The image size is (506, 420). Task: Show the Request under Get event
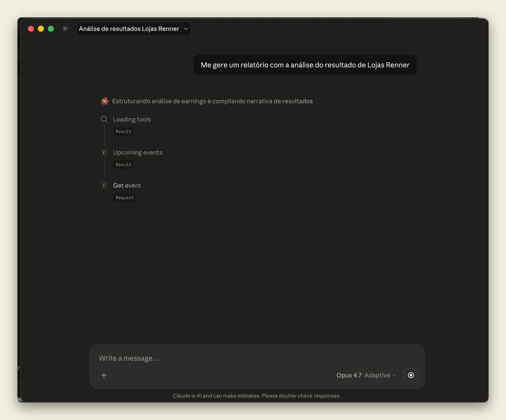[125, 198]
